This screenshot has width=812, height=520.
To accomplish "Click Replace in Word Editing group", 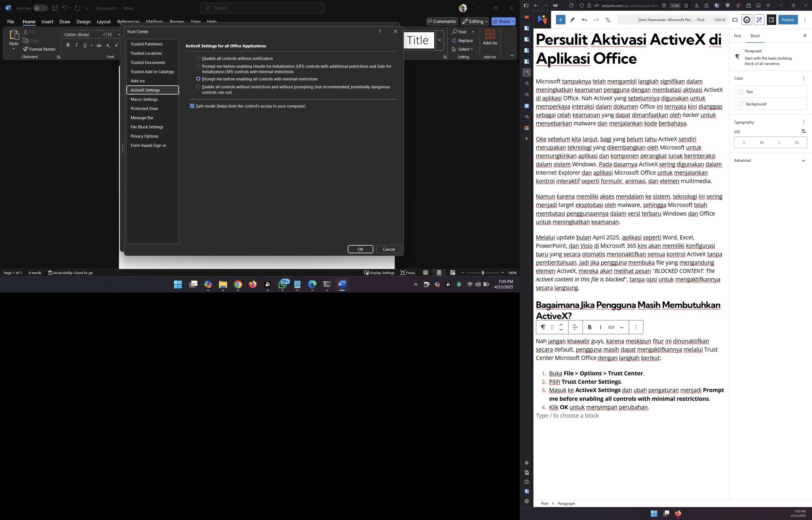I will click(x=463, y=41).
